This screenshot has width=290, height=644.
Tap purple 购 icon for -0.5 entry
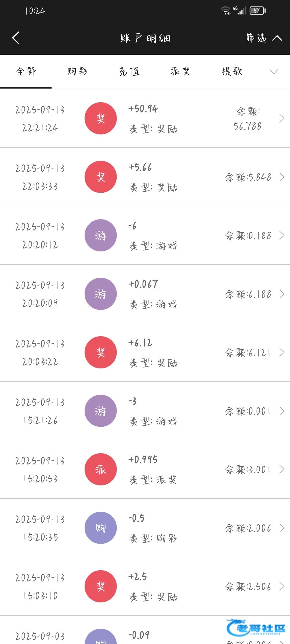click(101, 528)
